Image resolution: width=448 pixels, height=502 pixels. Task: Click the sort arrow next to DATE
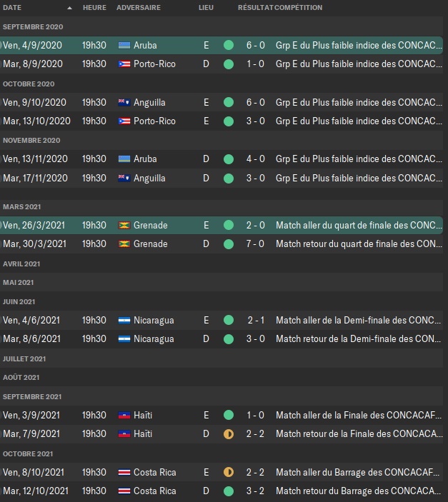click(69, 8)
